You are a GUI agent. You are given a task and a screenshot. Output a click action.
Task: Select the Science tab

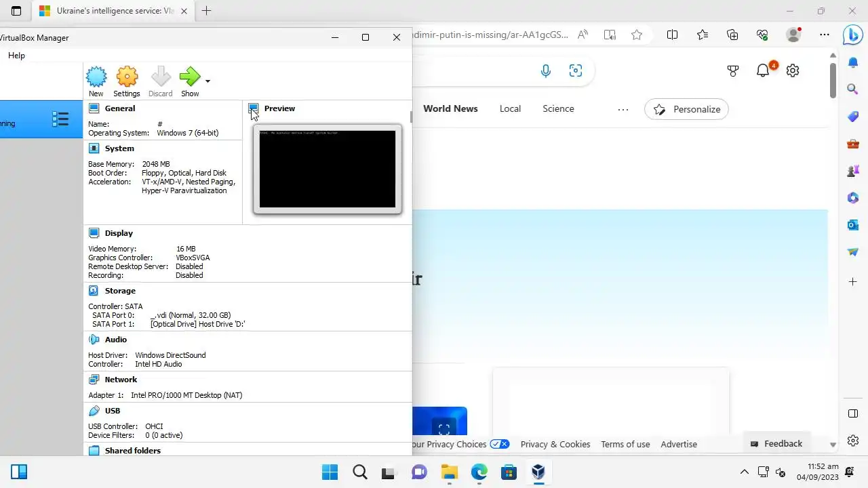[x=558, y=109]
